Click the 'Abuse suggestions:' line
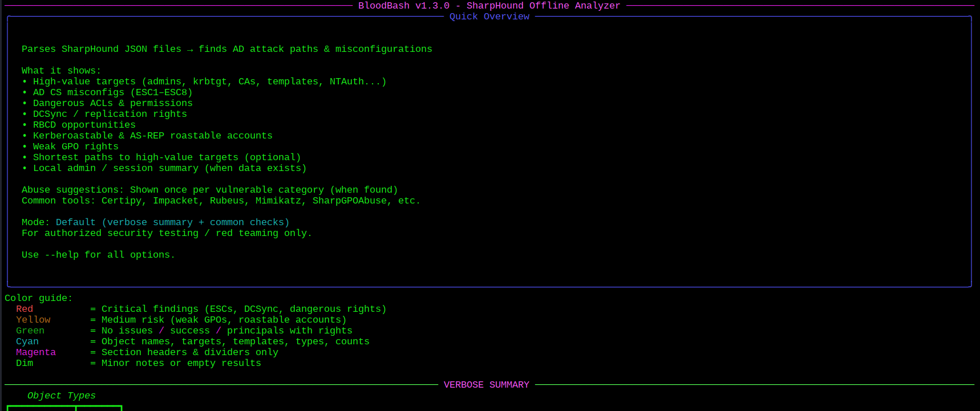 click(210, 190)
